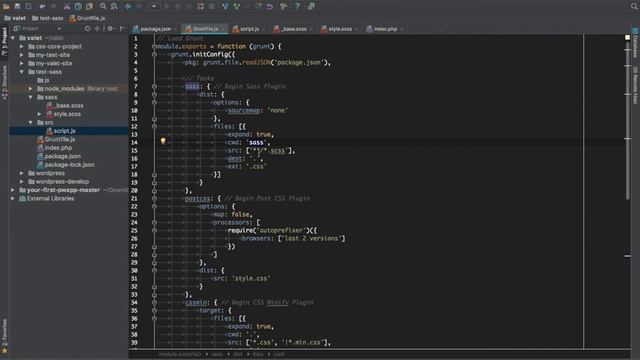Image resolution: width=640 pixels, height=360 pixels.
Task: Click the purple revert changes icon
Action: click(270, 6)
